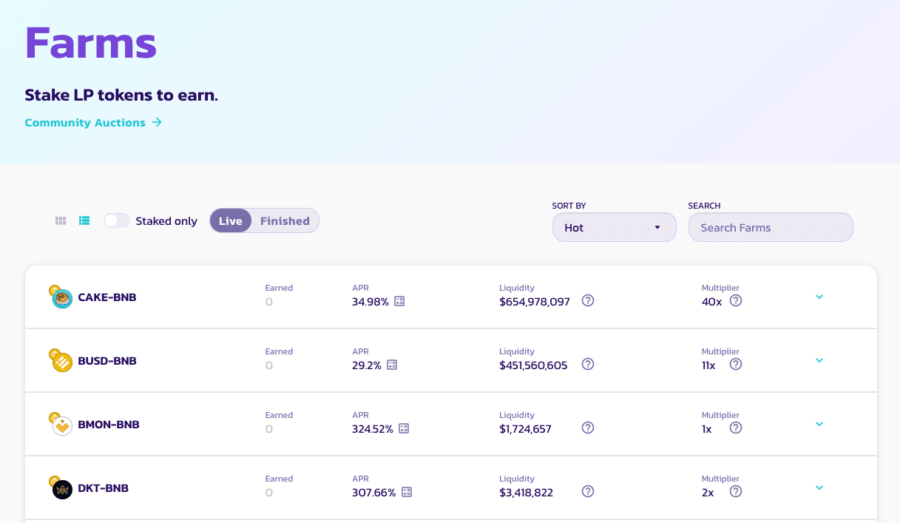
Task: Expand the BUSD-BNB farm details
Action: click(x=819, y=361)
